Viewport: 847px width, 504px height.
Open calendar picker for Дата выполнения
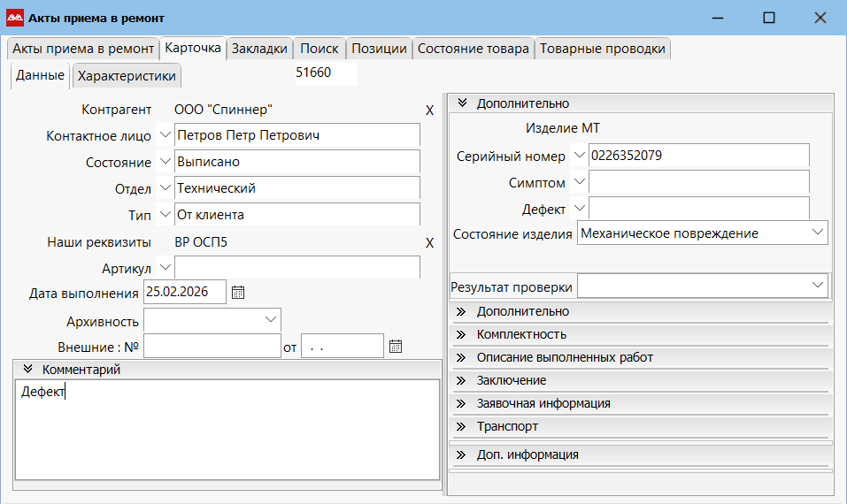(x=237, y=293)
